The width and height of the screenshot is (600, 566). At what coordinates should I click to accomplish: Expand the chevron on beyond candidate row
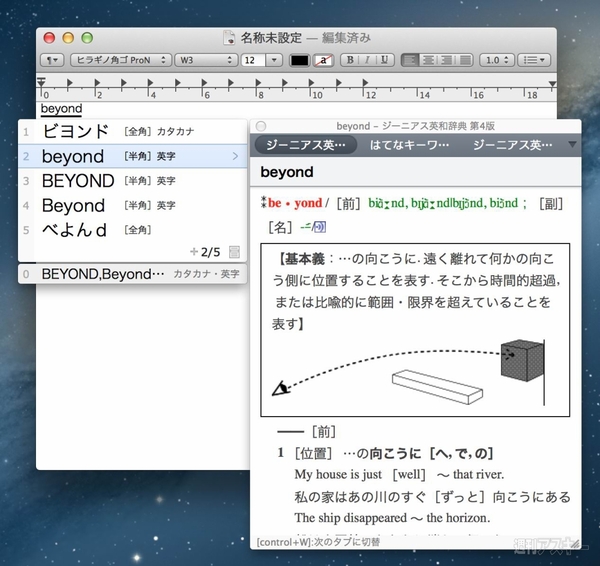(235, 156)
